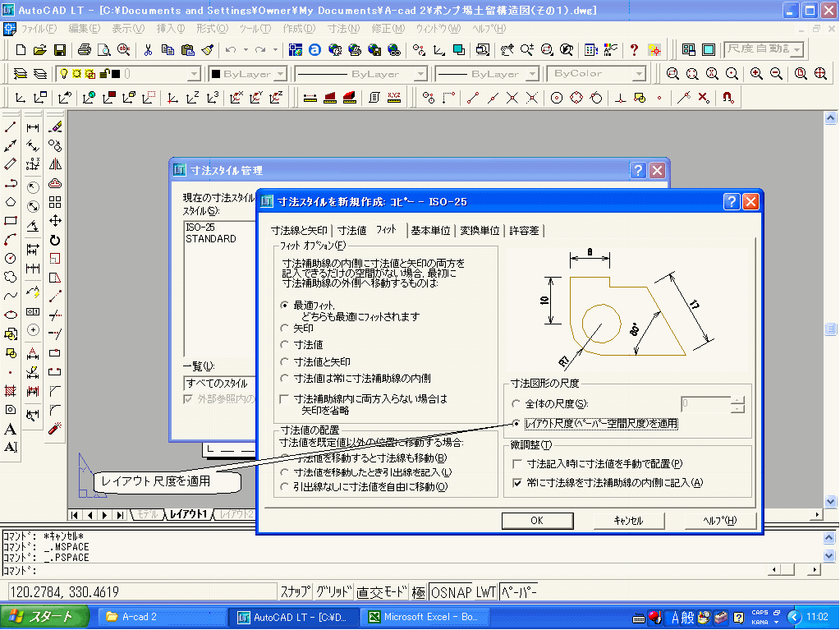Select the Erase tool in modify toolbar
840x630 pixels.
55,127
